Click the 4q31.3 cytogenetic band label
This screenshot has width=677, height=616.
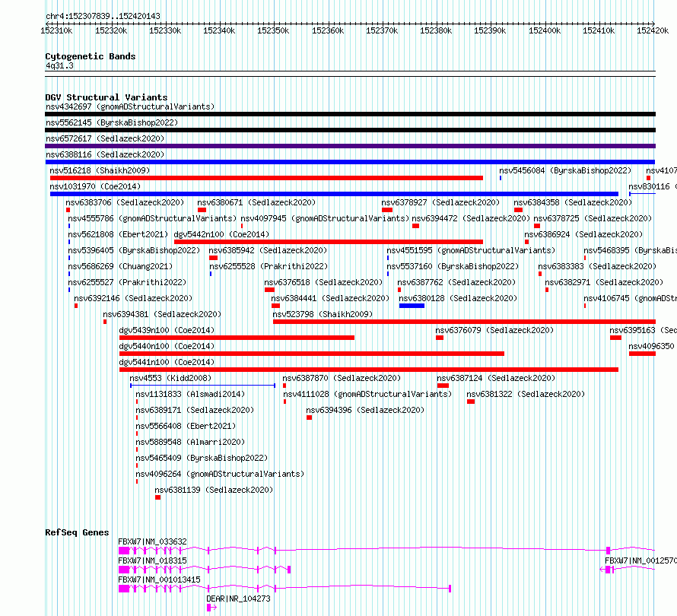tap(59, 65)
